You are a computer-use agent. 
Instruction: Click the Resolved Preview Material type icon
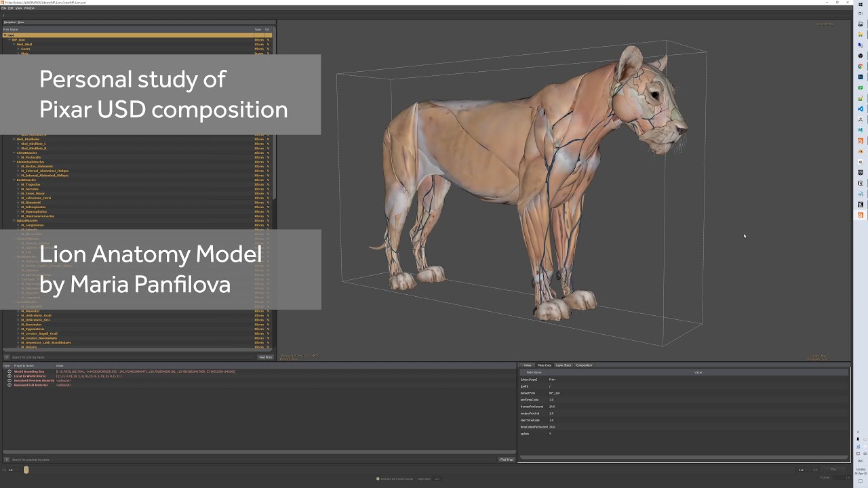[9, 380]
